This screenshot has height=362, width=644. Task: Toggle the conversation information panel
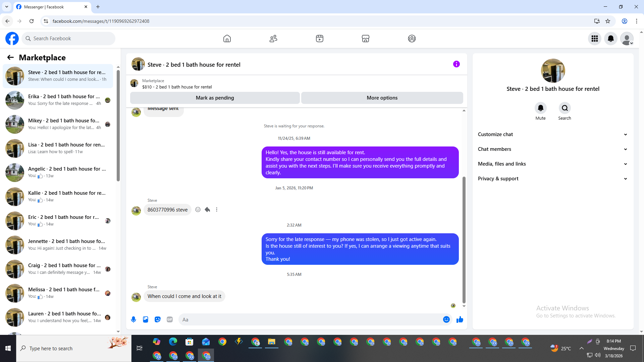[456, 64]
